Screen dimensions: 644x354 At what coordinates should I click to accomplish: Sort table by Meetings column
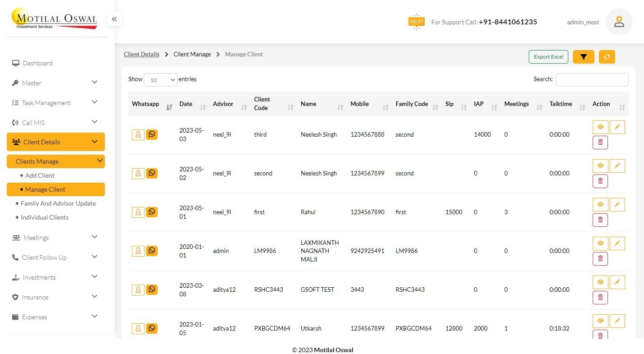click(523, 104)
